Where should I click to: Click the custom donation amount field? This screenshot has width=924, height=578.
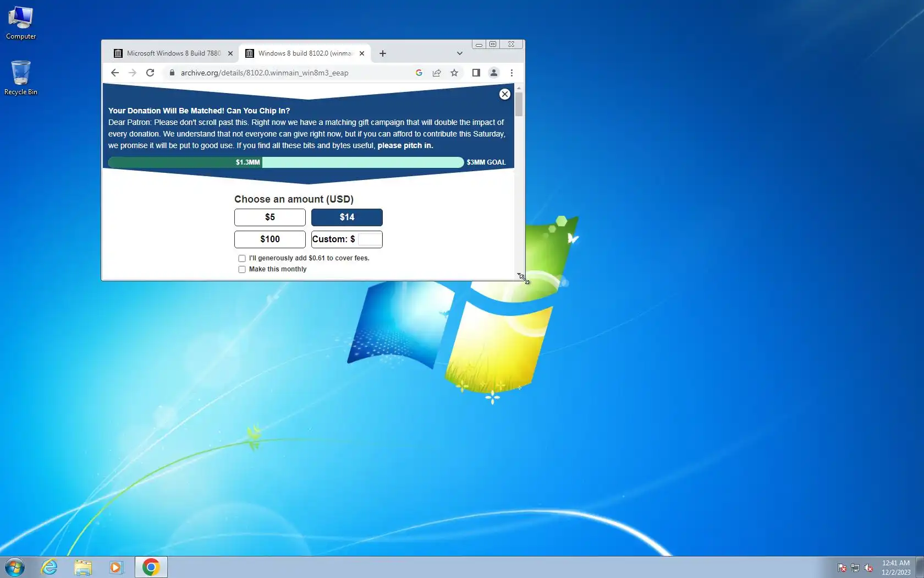click(370, 239)
